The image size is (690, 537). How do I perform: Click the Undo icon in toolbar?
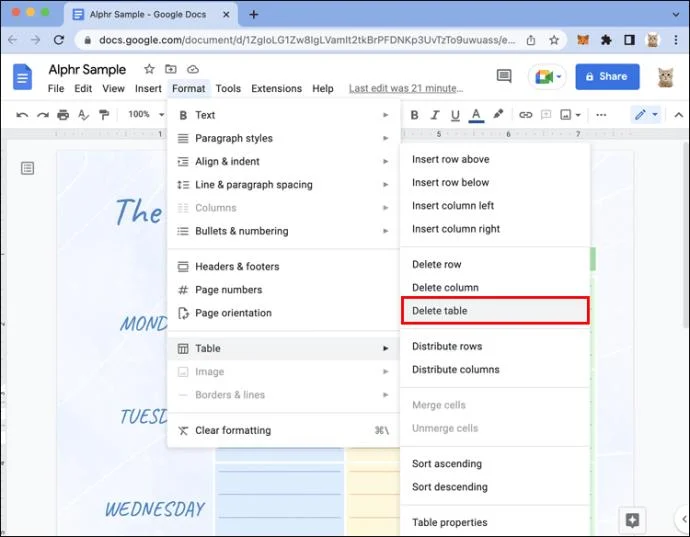tap(22, 115)
